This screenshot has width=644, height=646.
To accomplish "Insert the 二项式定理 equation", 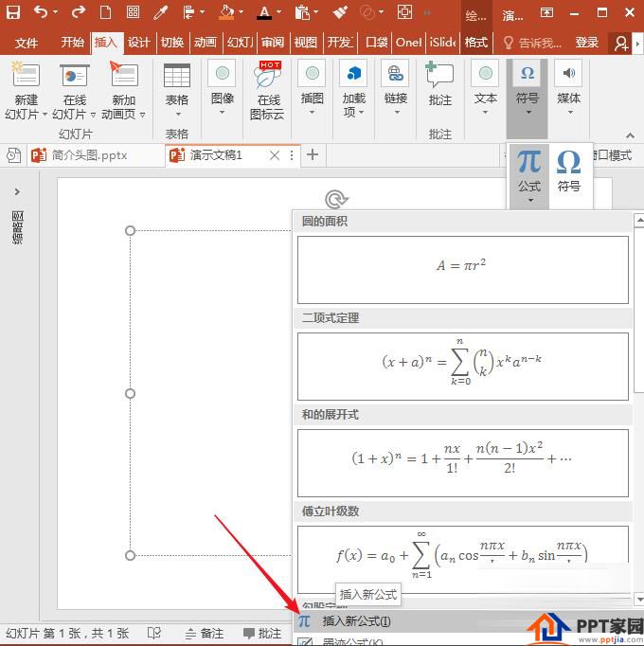I will (463, 367).
